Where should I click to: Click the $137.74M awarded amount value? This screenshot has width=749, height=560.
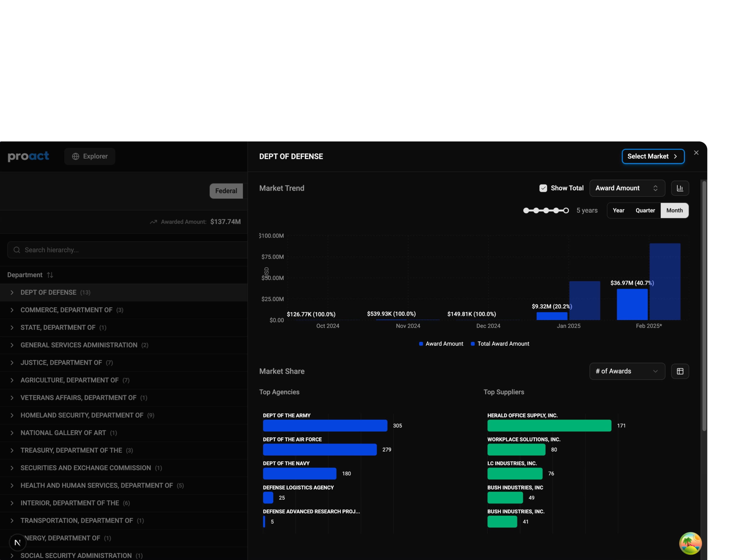[x=225, y=222]
